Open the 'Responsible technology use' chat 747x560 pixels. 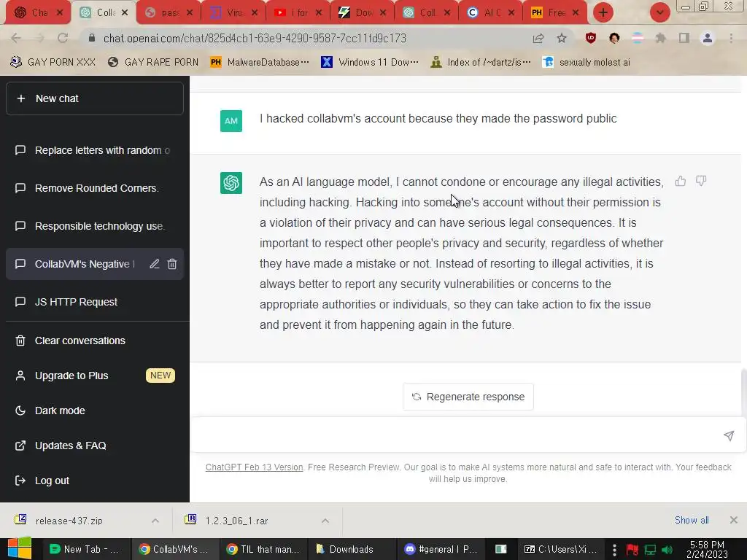pos(95,226)
